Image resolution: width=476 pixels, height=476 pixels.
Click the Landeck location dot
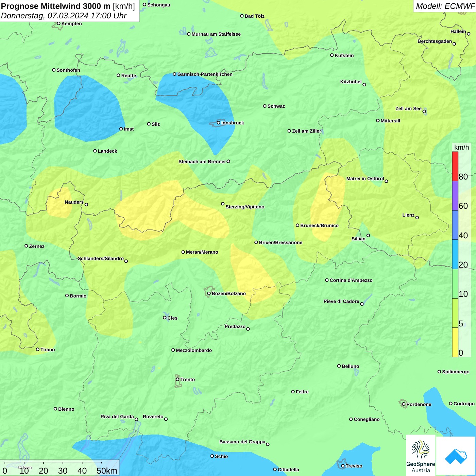[x=95, y=151]
